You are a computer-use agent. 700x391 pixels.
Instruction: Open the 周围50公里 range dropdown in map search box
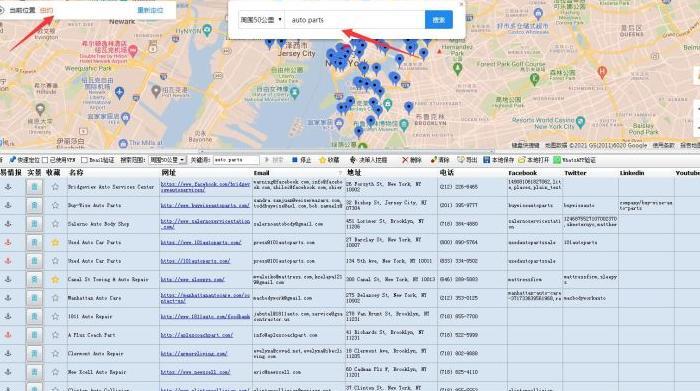(x=262, y=20)
